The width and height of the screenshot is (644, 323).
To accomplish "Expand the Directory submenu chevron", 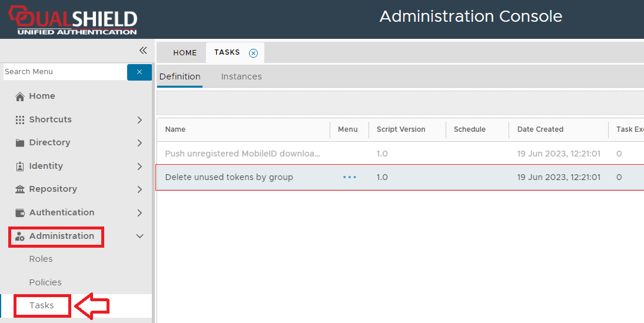I will coord(140,143).
